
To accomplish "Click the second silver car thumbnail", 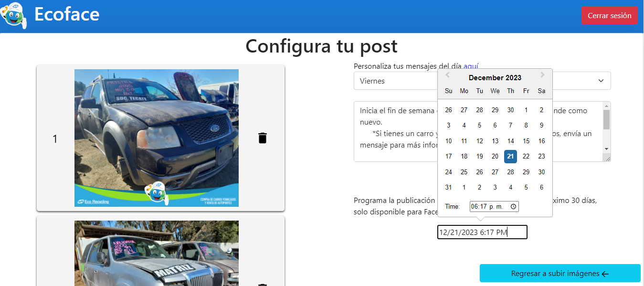I will [x=157, y=253].
